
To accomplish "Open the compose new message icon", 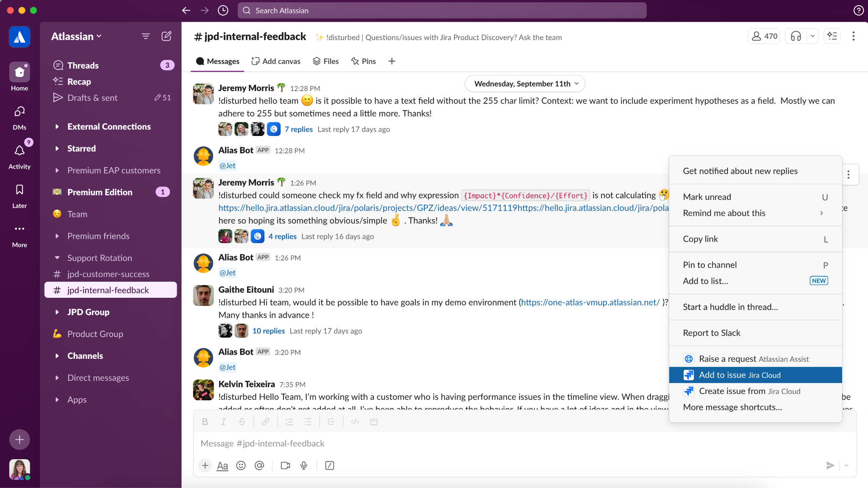I will 167,36.
